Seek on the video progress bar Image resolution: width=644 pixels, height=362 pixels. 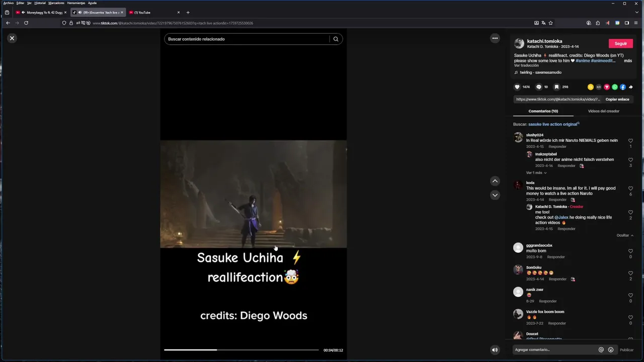(241, 350)
